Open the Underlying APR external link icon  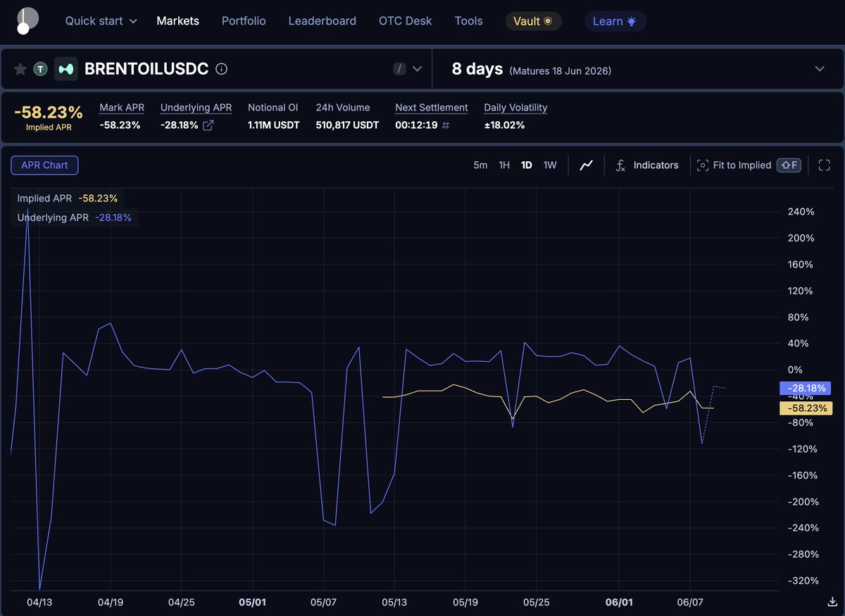coord(208,125)
